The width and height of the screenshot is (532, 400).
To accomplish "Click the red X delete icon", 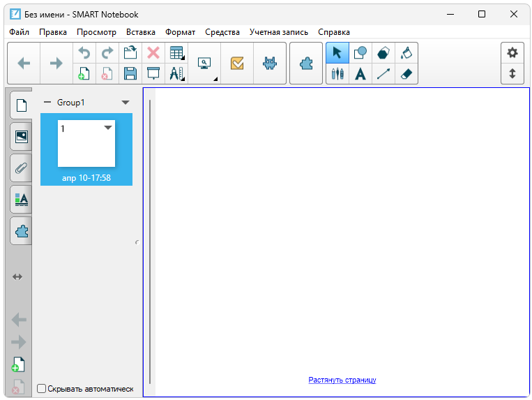I will [153, 53].
